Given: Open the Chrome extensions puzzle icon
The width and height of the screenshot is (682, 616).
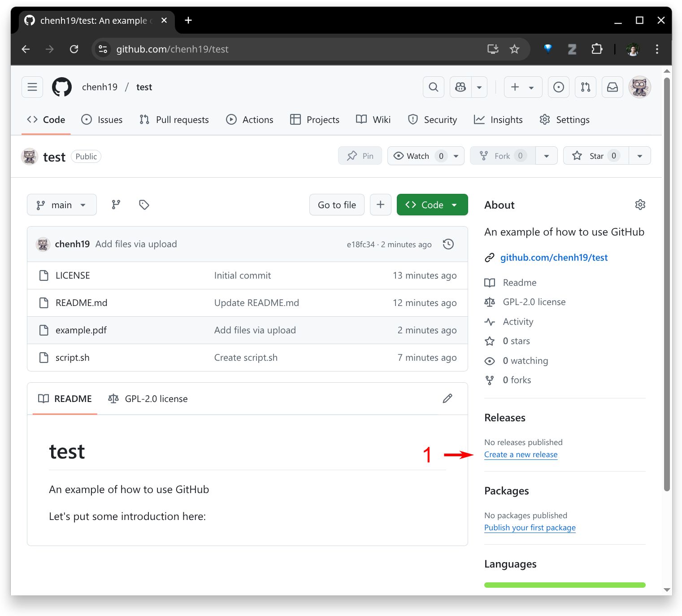Looking at the screenshot, I should (597, 49).
